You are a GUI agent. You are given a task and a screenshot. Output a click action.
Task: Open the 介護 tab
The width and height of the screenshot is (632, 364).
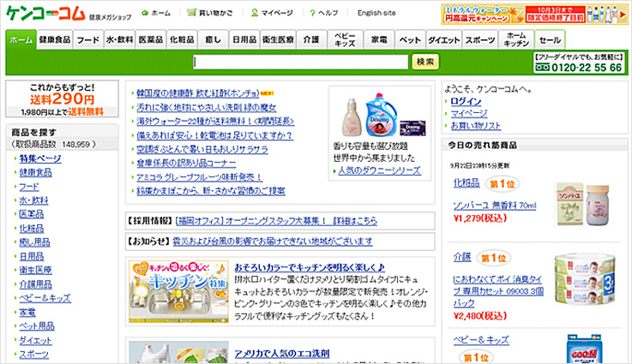coord(311,40)
